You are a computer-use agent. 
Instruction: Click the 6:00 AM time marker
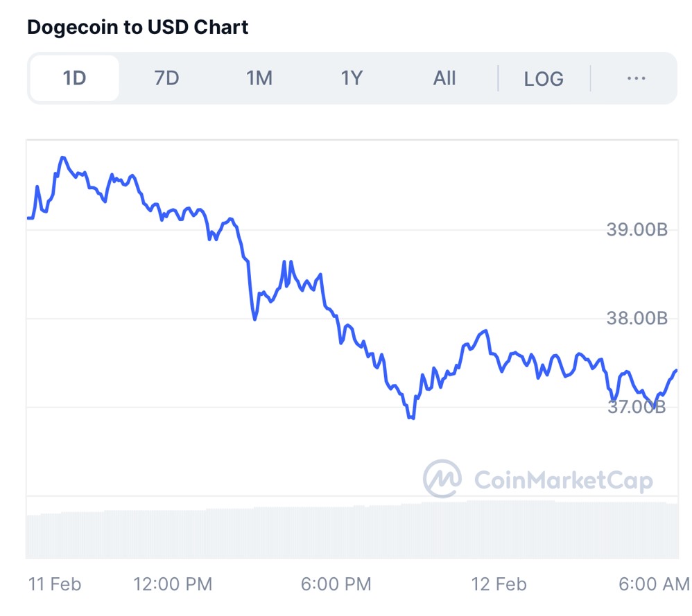(654, 584)
